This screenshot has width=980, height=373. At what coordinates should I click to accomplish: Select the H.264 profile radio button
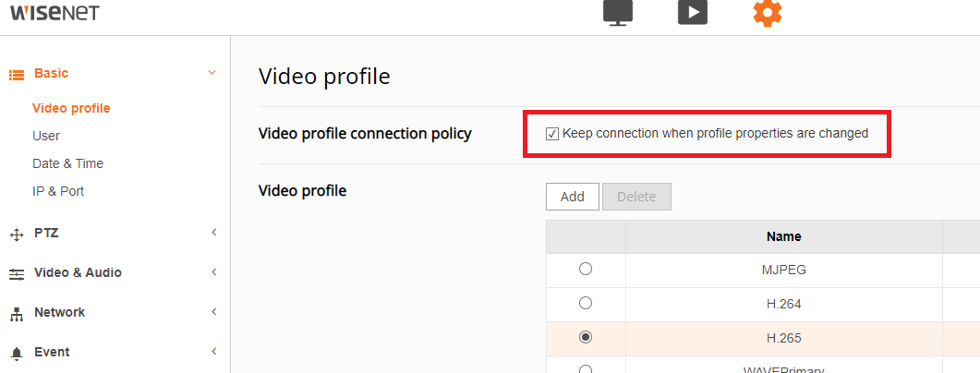click(585, 303)
